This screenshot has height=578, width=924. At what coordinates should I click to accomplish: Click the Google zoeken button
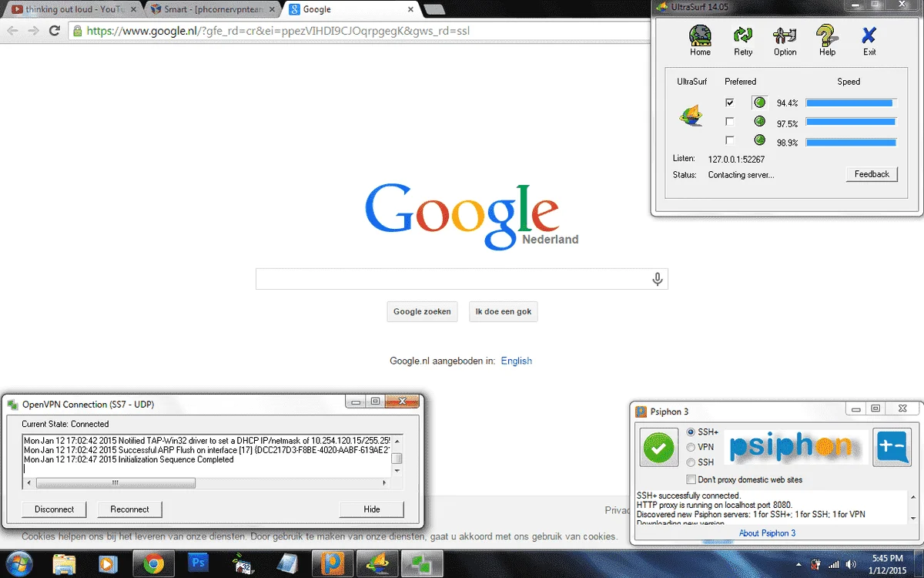[x=422, y=311]
